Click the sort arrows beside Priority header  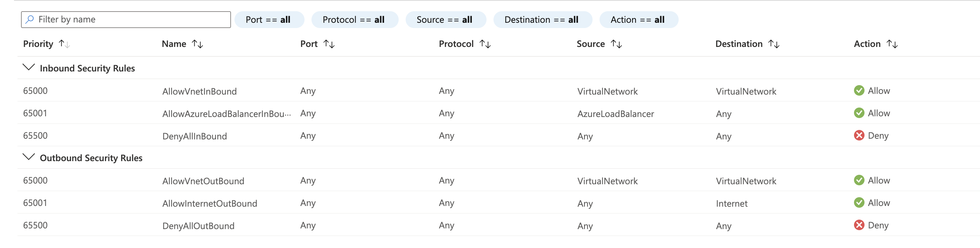click(x=65, y=44)
